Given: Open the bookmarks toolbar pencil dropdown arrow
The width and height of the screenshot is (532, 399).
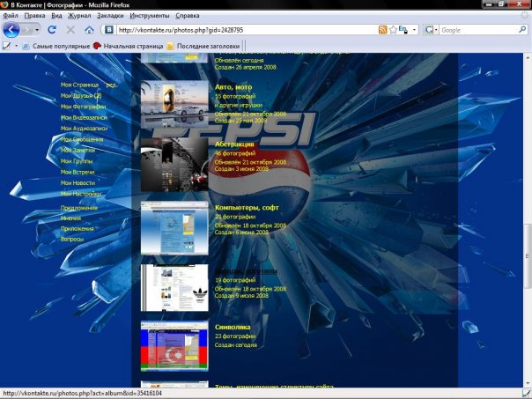Looking at the screenshot, I should coord(16,46).
